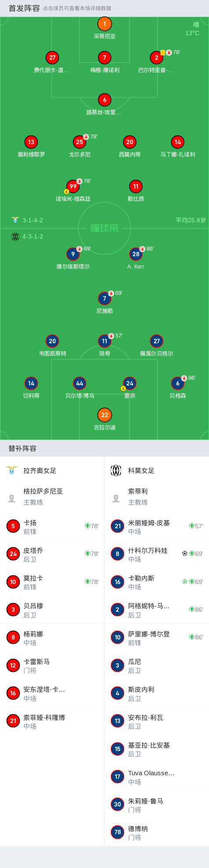
Task: Tap substitute goalkeeper 德博纳 number 78
Action: (157, 832)
